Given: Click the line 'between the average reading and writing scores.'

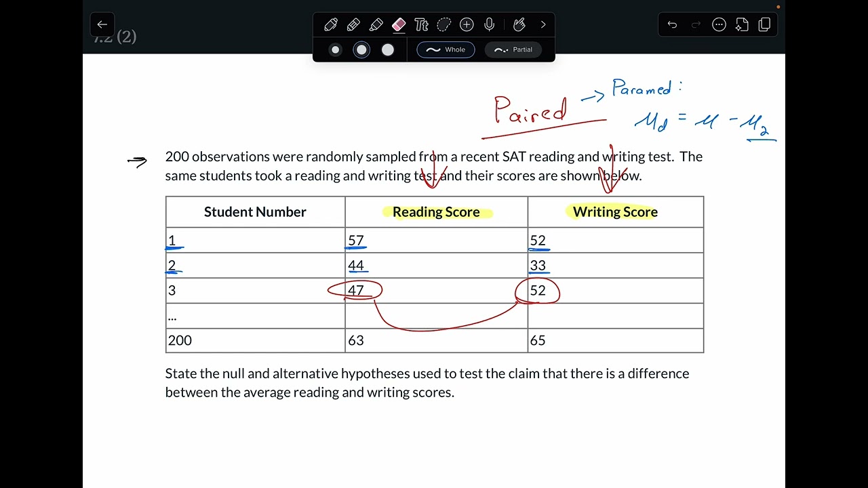Looking at the screenshot, I should [310, 392].
